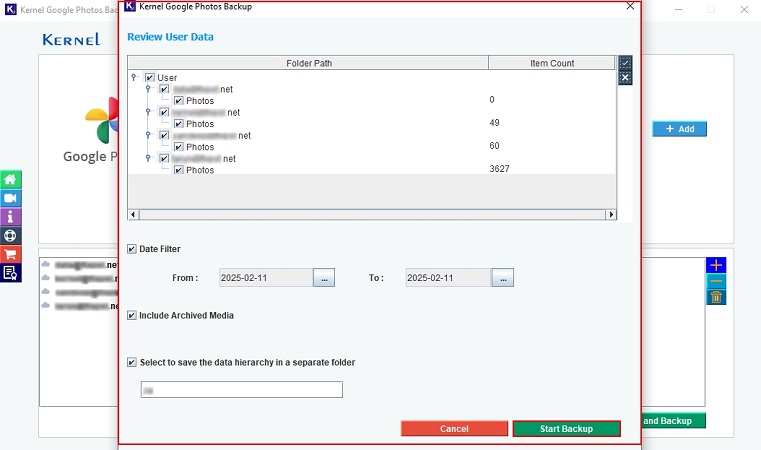Click item count value 3627
761x450 pixels.
499,169
